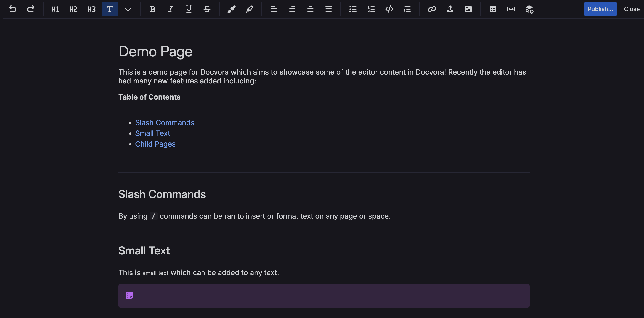Toggle bold formatting

tap(152, 9)
